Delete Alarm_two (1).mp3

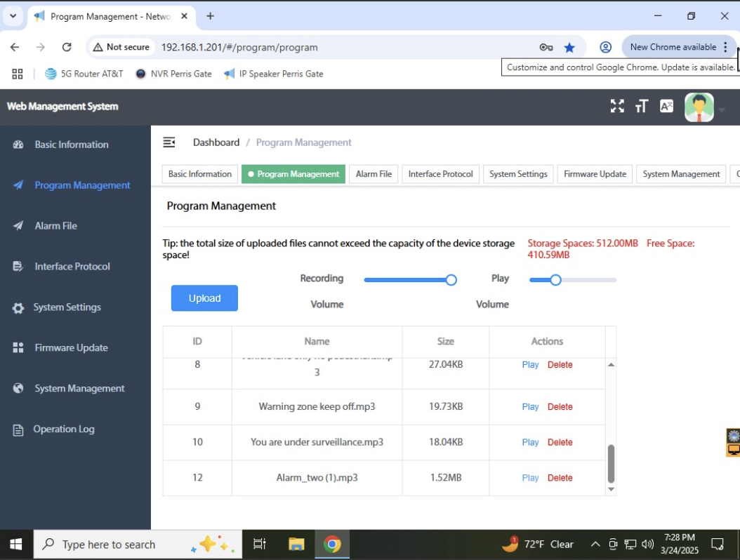coord(560,478)
